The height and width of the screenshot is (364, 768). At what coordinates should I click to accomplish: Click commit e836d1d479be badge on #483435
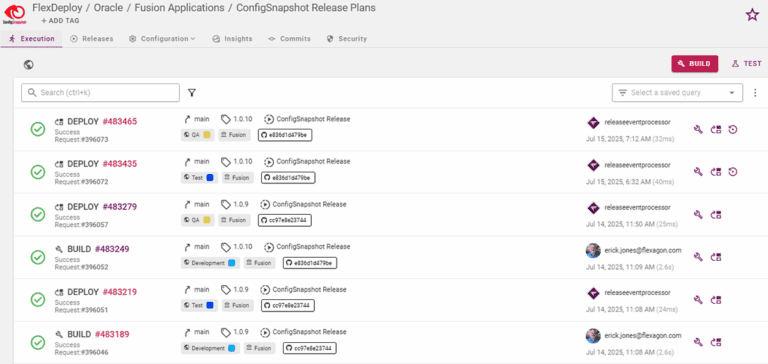(x=288, y=177)
